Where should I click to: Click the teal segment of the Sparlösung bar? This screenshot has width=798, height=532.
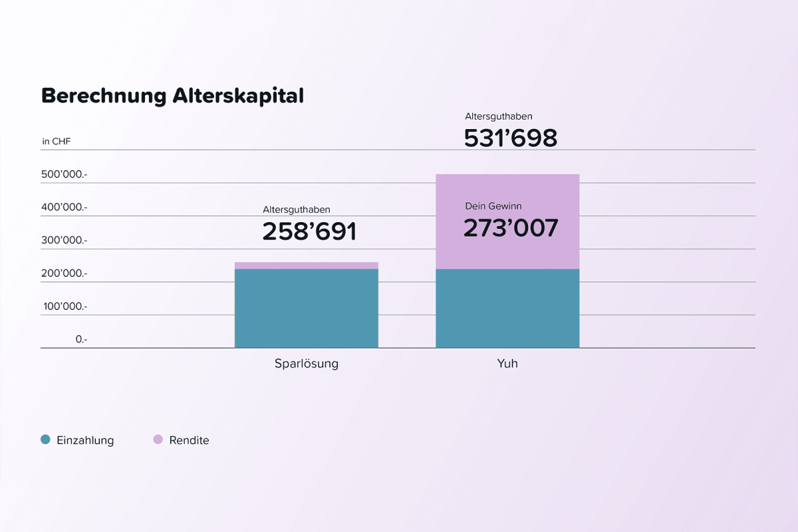[x=307, y=308]
